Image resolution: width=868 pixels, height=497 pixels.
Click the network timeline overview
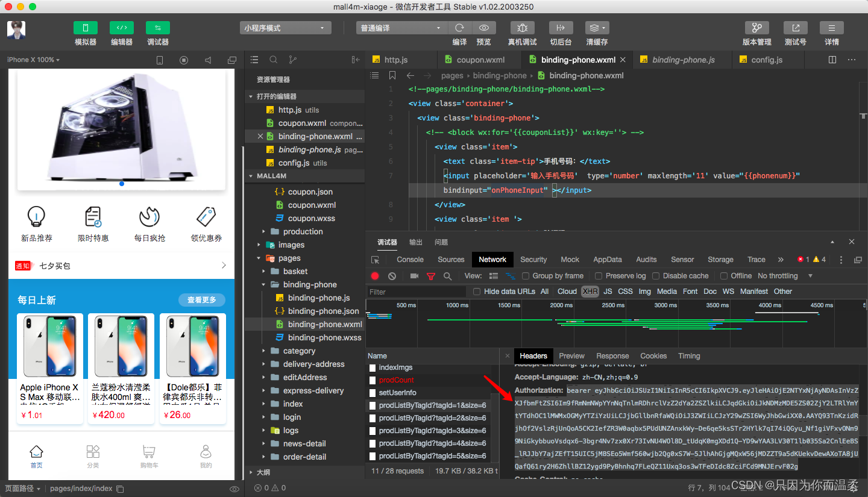pos(615,323)
